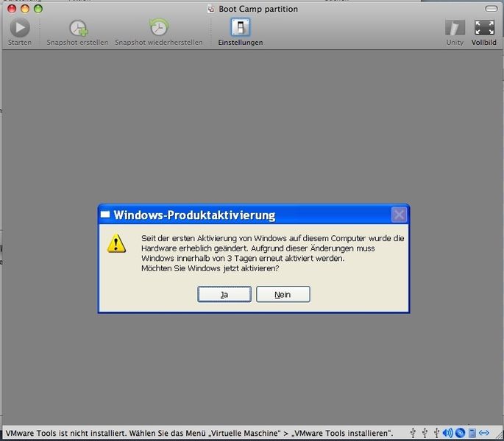Click the yellow warning icon in dialog
504x441 pixels.
click(x=116, y=243)
